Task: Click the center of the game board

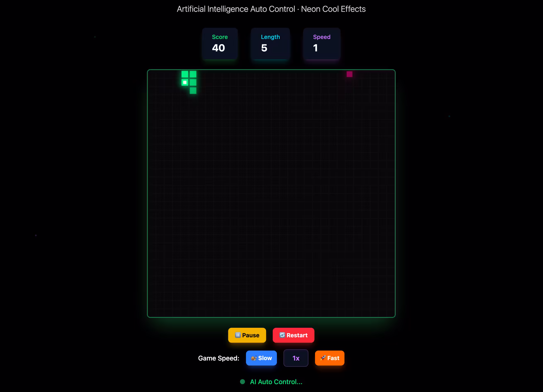Action: (271, 193)
